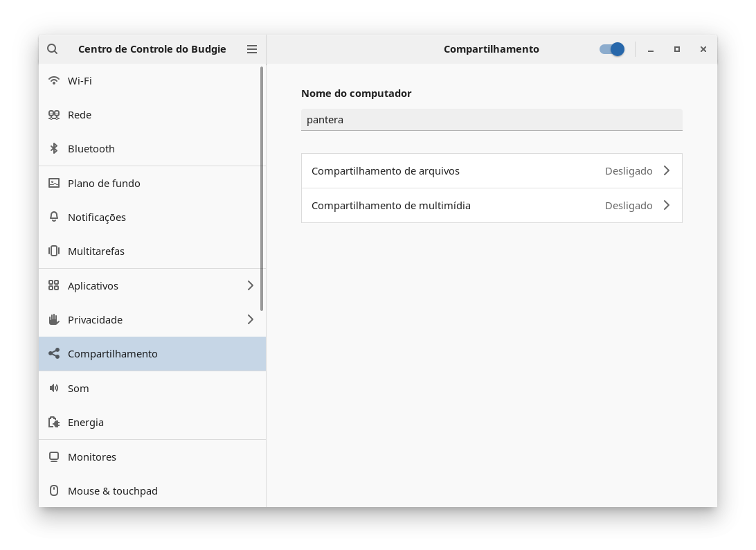This screenshot has width=756, height=550.
Task: Expand the Aplicativos submenu chevron
Action: coord(251,285)
